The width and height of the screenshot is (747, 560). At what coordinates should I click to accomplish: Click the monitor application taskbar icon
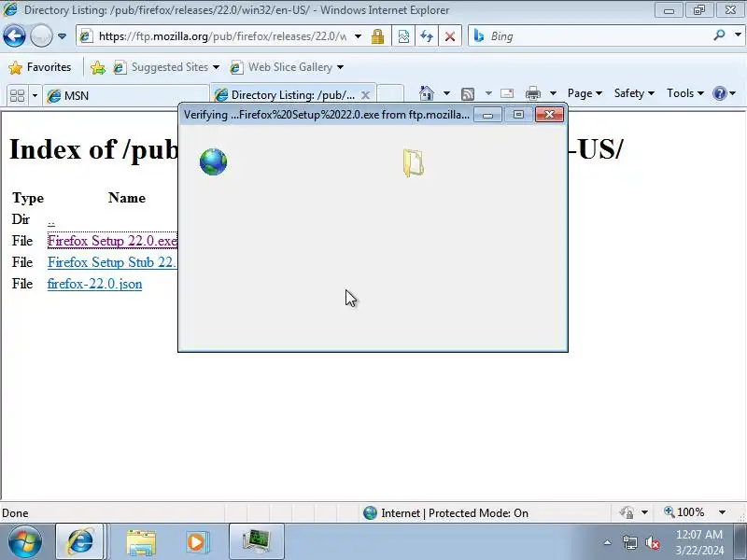click(x=256, y=541)
